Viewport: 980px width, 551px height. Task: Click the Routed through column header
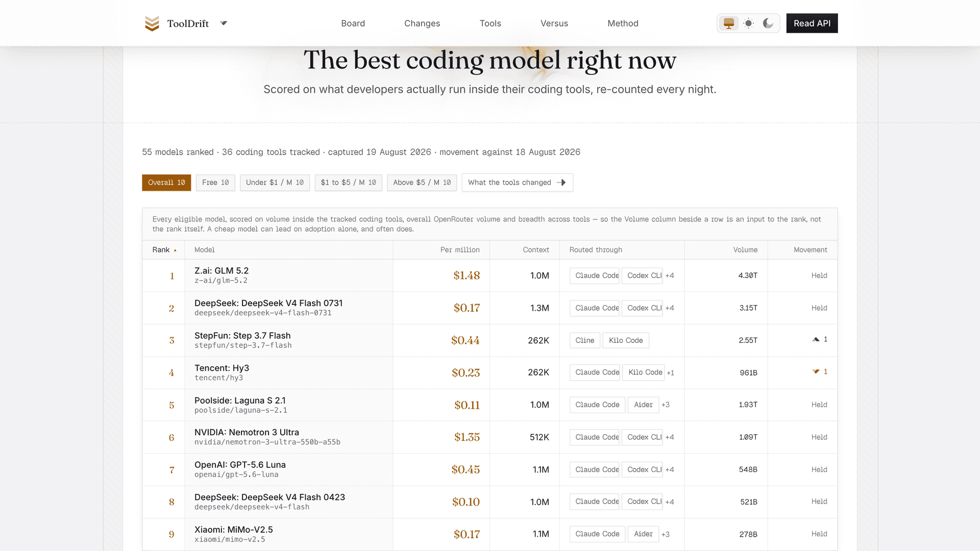pyautogui.click(x=596, y=250)
